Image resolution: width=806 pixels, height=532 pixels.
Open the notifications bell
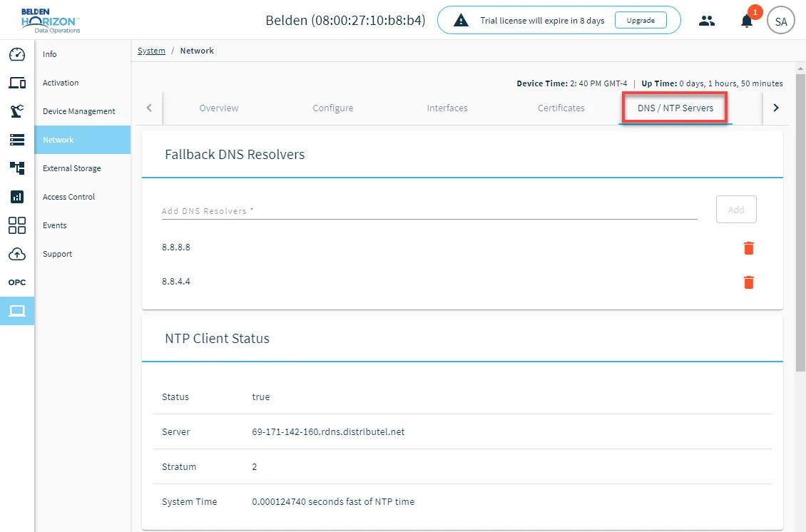pyautogui.click(x=747, y=21)
